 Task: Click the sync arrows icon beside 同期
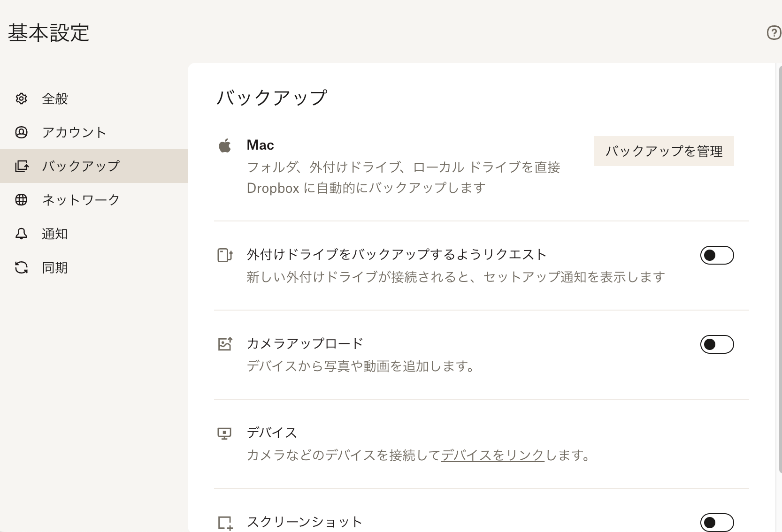21,267
